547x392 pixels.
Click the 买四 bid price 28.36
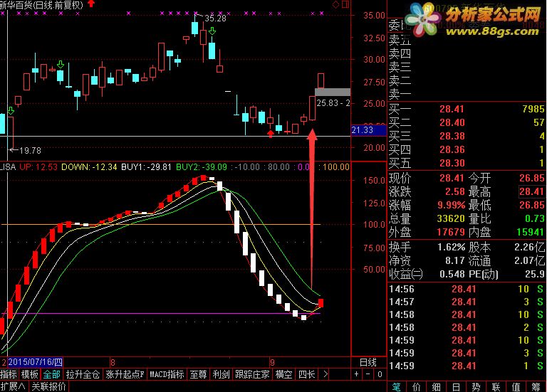(x=452, y=149)
